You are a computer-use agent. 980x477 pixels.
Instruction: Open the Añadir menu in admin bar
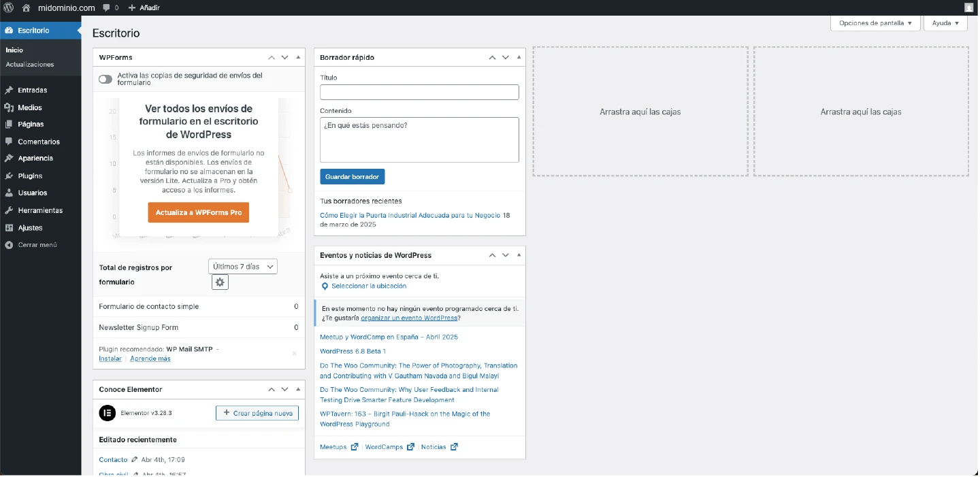pos(144,7)
